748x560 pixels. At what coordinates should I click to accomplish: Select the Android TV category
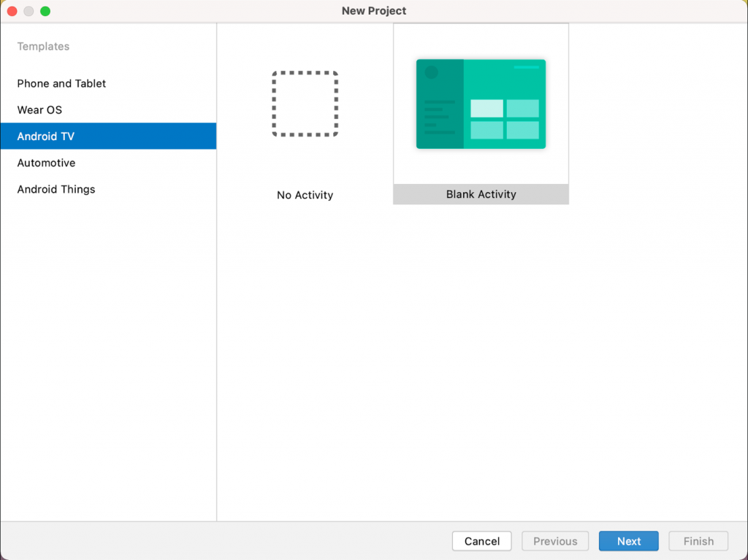[108, 137]
